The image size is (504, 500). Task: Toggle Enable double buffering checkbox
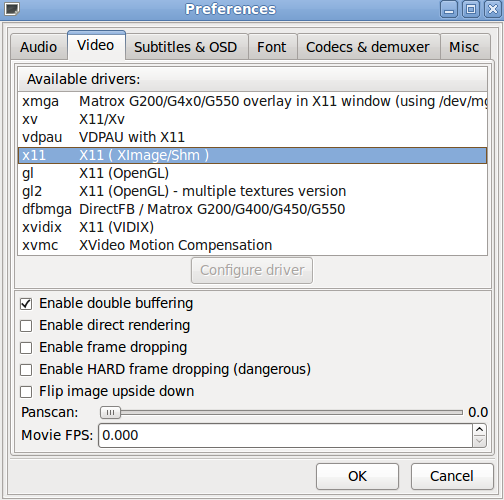26,304
